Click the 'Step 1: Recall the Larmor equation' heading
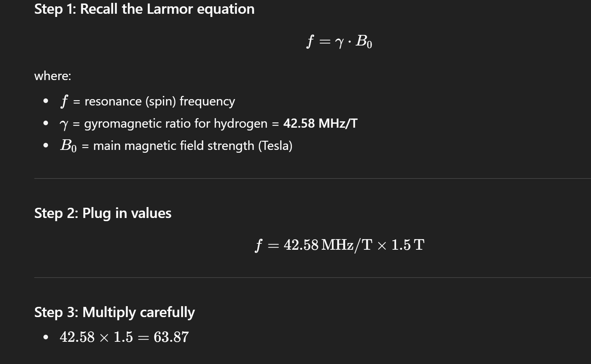This screenshot has height=364, width=591. 144,9
